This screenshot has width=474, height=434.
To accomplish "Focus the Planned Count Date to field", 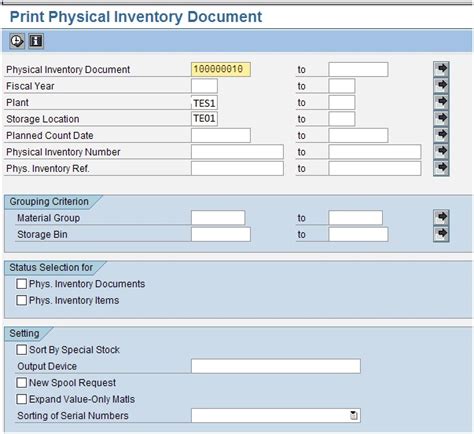I will (358, 135).
